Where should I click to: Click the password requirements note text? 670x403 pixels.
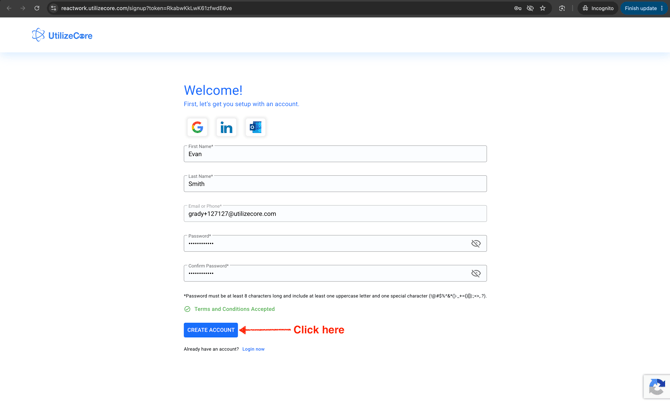(x=335, y=296)
